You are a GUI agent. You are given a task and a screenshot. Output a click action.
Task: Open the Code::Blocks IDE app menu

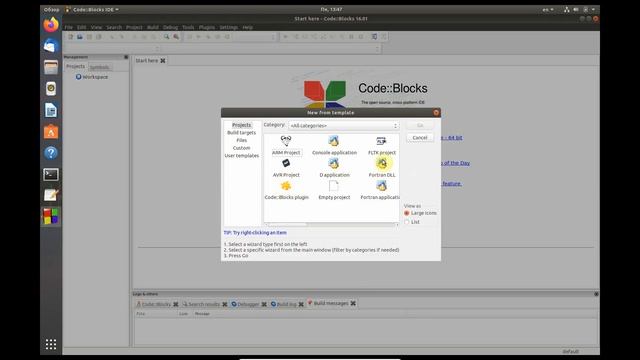click(92, 9)
